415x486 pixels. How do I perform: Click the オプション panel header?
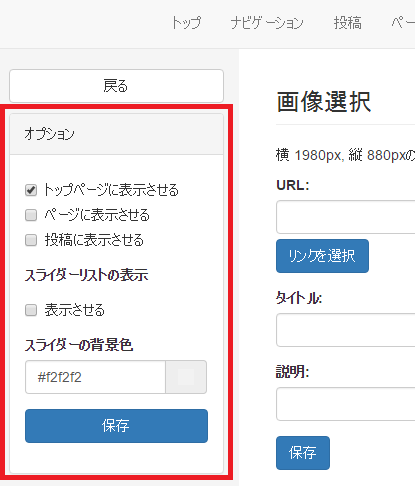pos(116,134)
